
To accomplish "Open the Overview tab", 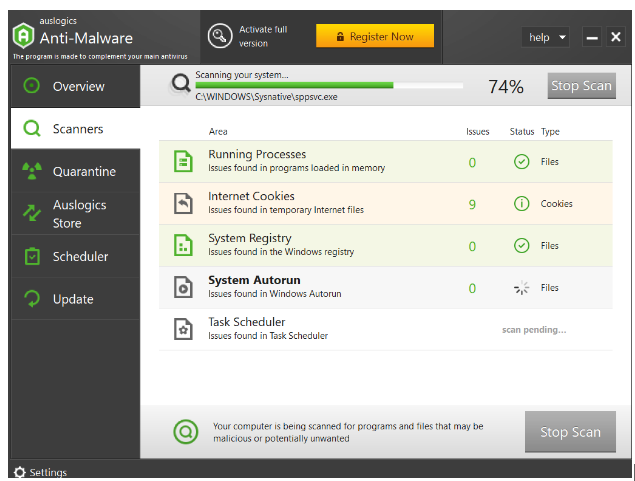I will (x=75, y=86).
